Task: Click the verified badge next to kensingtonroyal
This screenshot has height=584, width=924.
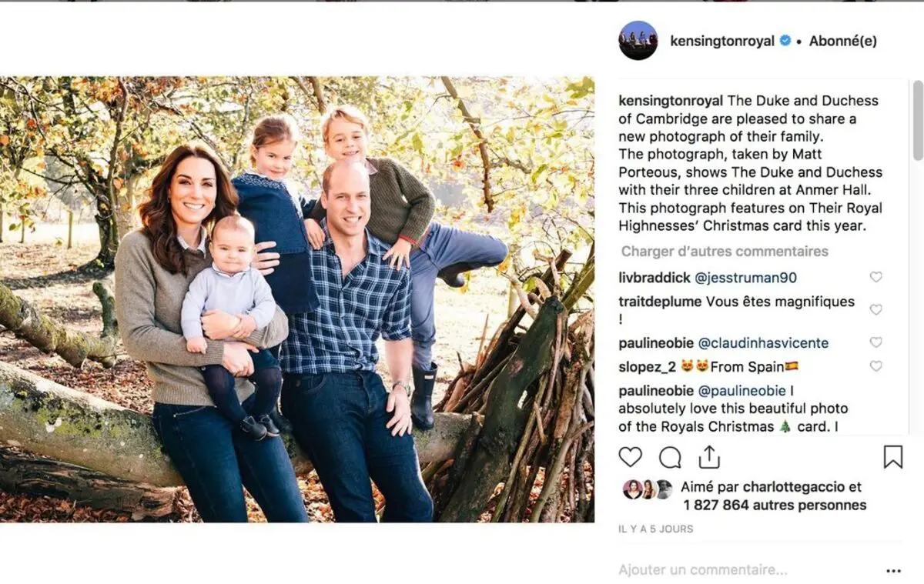Action: (785, 41)
